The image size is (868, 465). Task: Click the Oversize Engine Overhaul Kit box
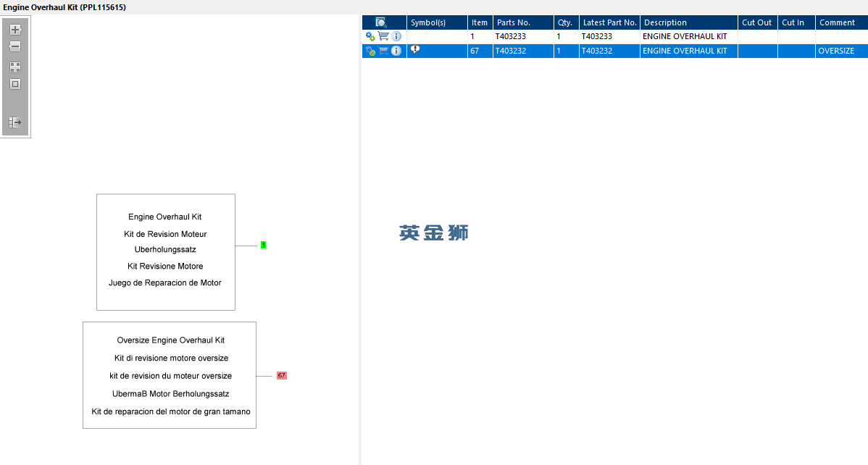[170, 375]
